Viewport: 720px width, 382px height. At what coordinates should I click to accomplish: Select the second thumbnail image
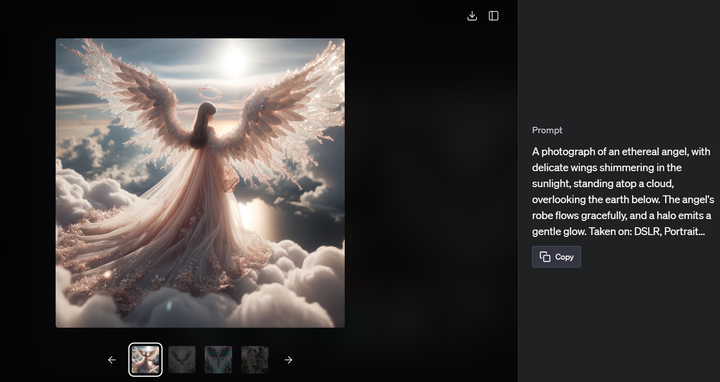coord(182,360)
